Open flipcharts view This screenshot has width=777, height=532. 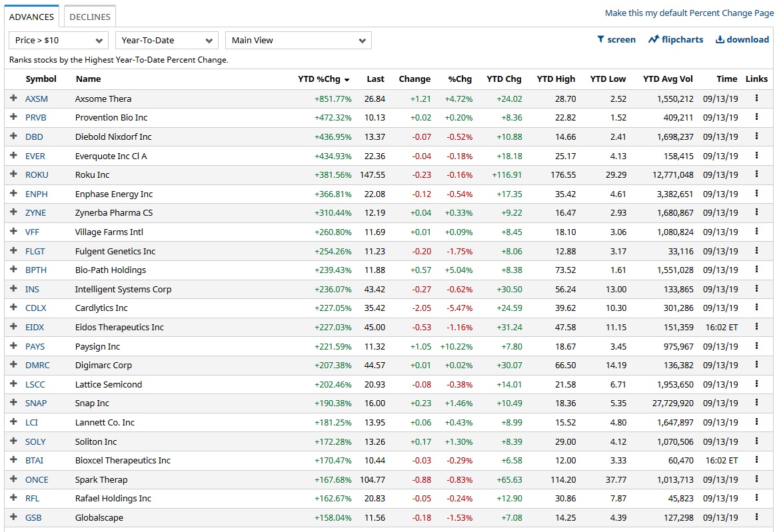(675, 39)
